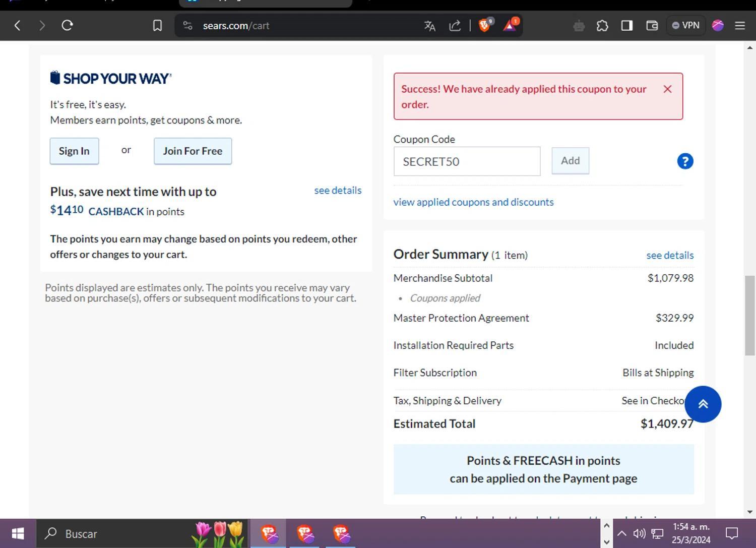Click the Shop Your Way logo
Viewport: 756px width, 548px height.
[x=111, y=78]
